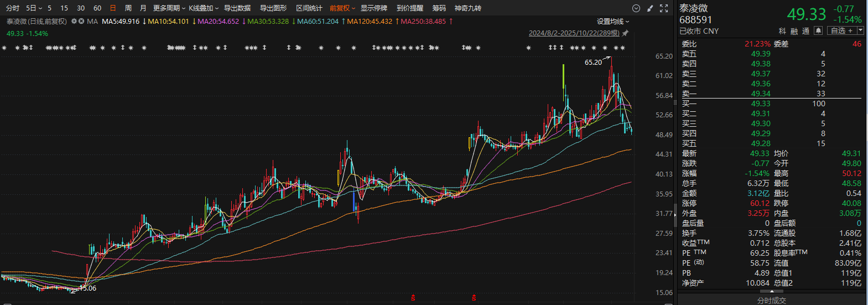Click the circled down-arrow icon in toolbar
This screenshot has height=305, width=868.
(x=636, y=8)
